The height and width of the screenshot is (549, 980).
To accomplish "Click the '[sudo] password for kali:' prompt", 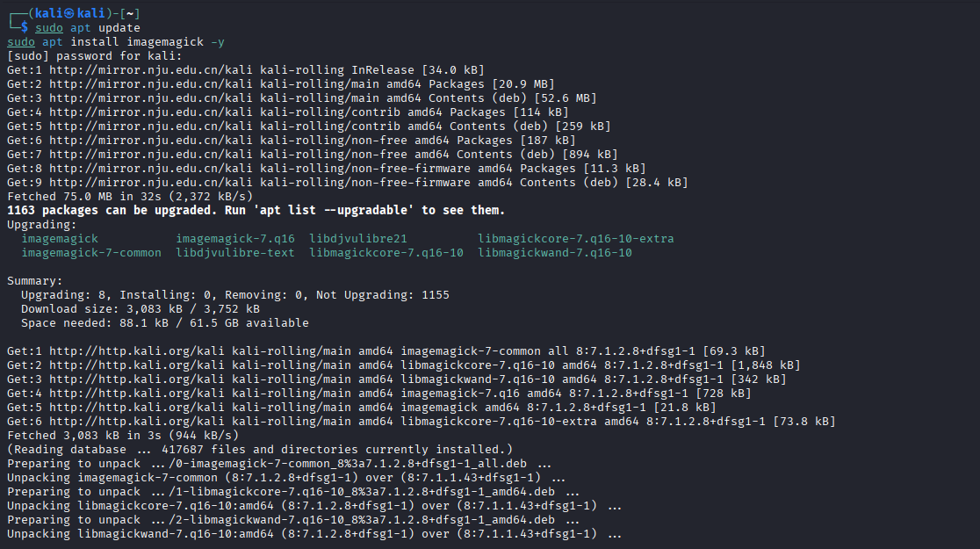I will (x=94, y=55).
